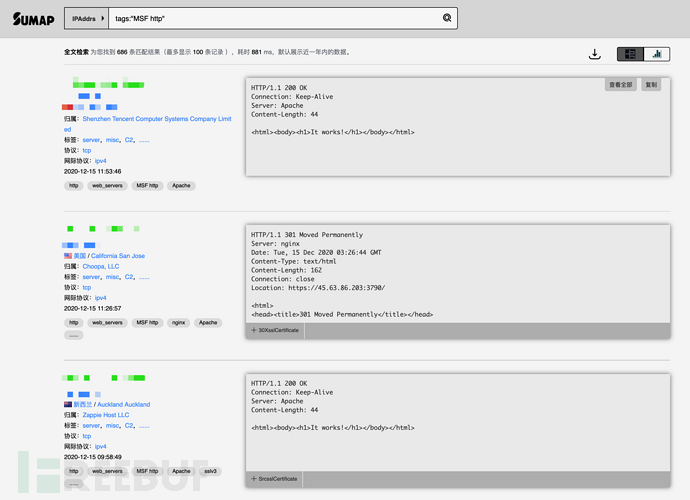Click the New Zealand flag icon
Viewport: 690px width, 500px height.
[x=68, y=405]
